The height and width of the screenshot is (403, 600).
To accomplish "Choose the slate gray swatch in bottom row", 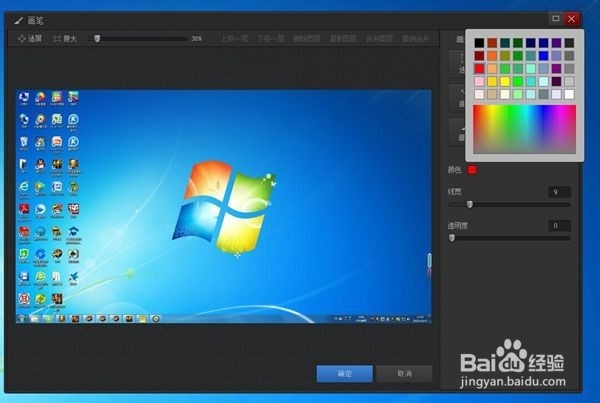I will 543,94.
